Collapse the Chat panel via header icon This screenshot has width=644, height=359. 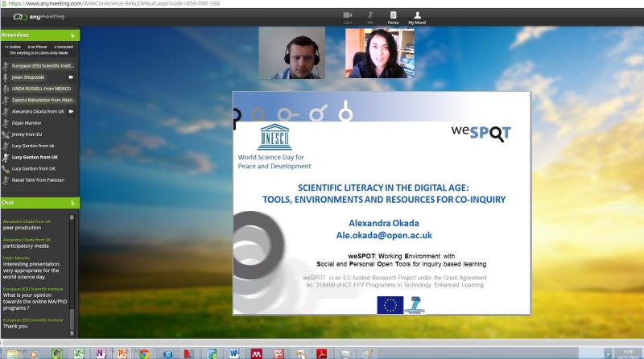72,202
